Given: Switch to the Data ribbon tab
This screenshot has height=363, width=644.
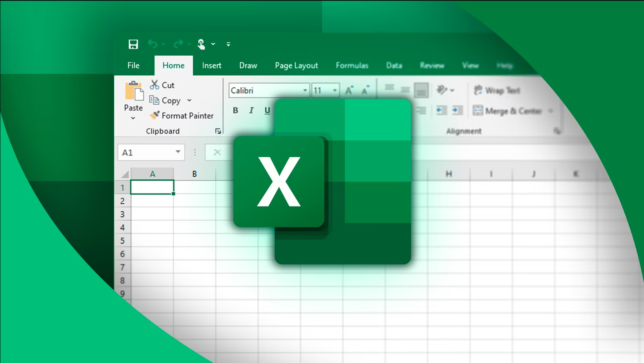Looking at the screenshot, I should [394, 65].
